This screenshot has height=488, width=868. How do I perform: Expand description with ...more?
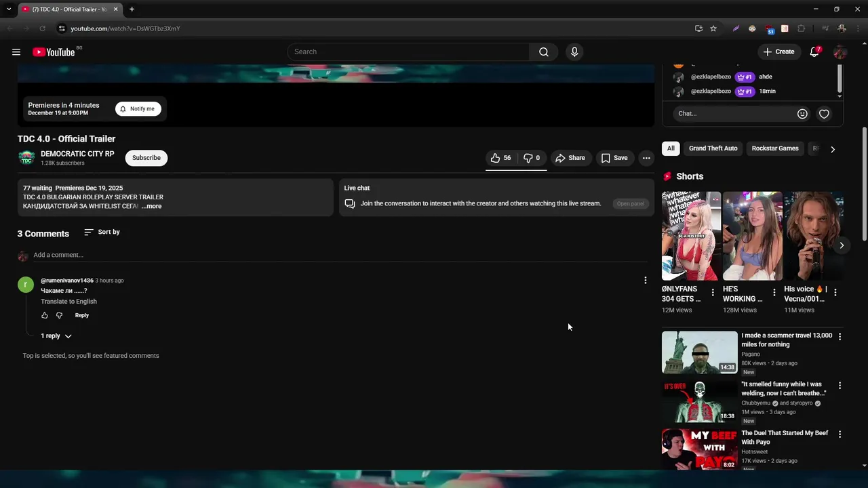pyautogui.click(x=151, y=206)
